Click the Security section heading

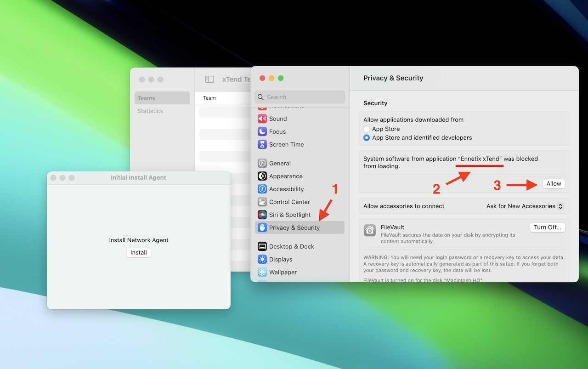coord(375,103)
